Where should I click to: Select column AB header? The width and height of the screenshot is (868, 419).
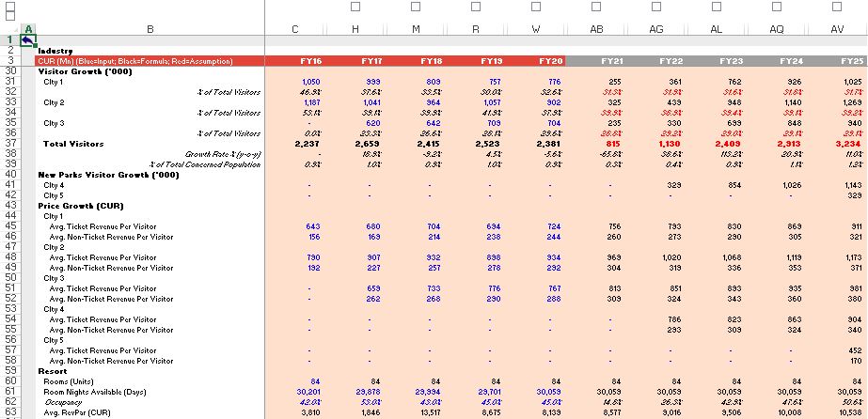coord(596,29)
